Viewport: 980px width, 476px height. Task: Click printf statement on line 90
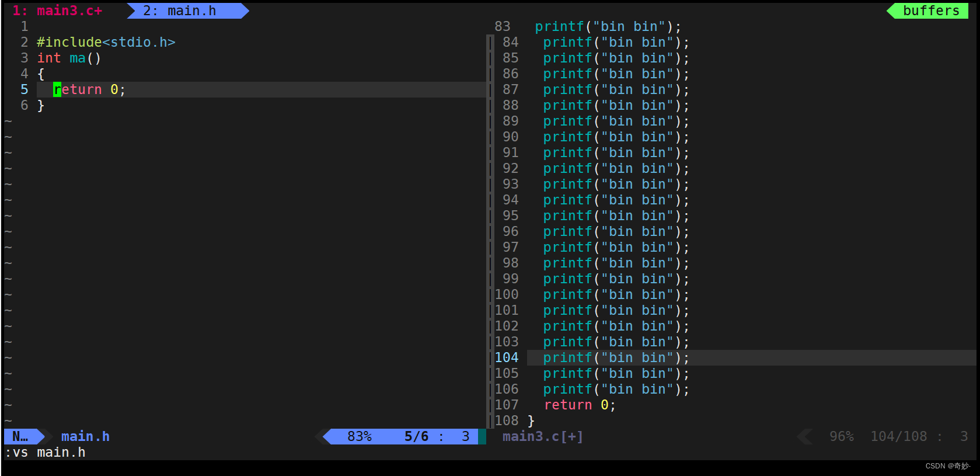tap(616, 137)
